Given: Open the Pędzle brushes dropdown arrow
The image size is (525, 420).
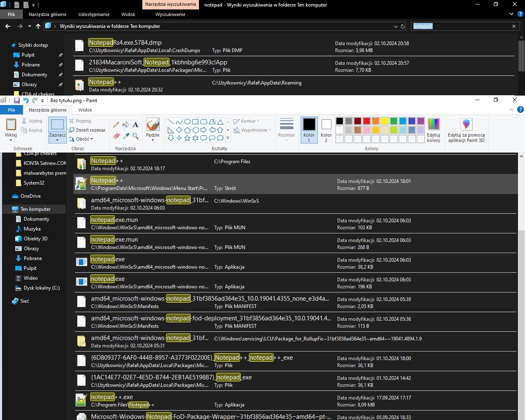Looking at the screenshot, I should [153, 140].
